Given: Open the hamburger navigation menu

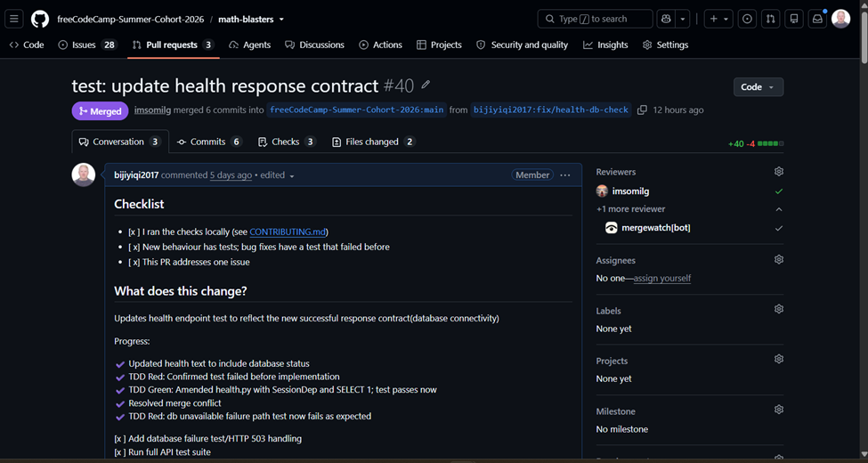Looking at the screenshot, I should coord(14,19).
